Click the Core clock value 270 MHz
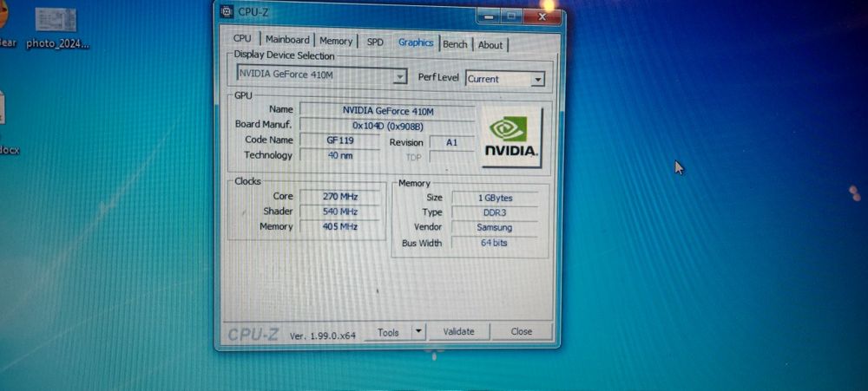 340,196
